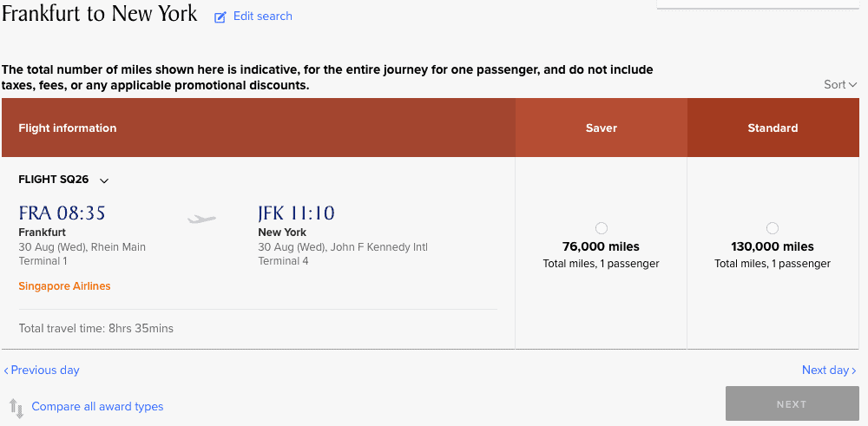Click the NEXT button
Viewport: 868px width, 426px height.
(792, 403)
